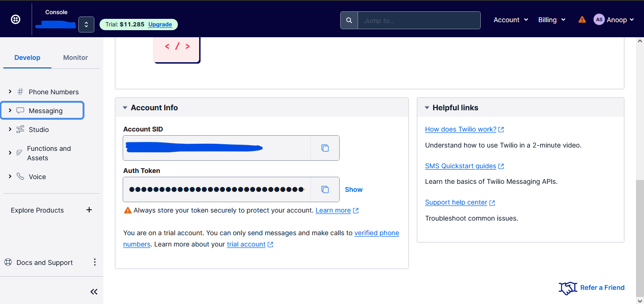Open Voice in the sidebar
The width and height of the screenshot is (644, 304).
(37, 177)
